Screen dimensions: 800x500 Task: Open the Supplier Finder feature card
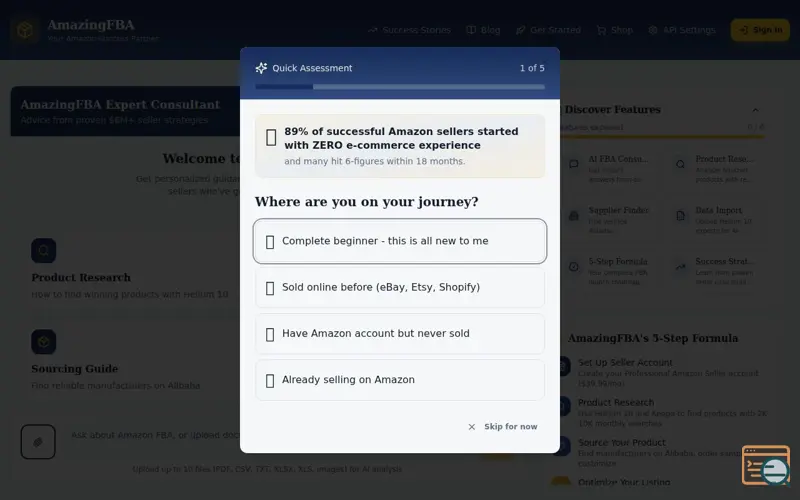point(609,220)
